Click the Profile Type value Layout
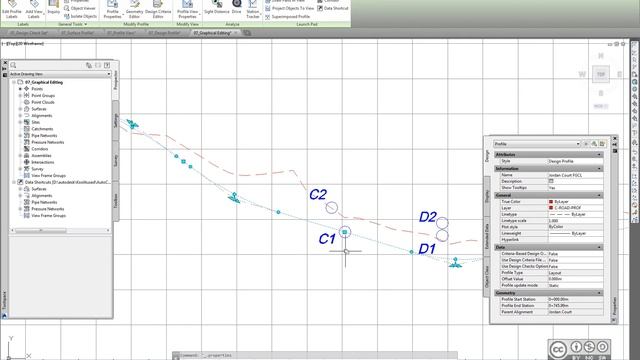The image size is (640, 360). pyautogui.click(x=575, y=273)
